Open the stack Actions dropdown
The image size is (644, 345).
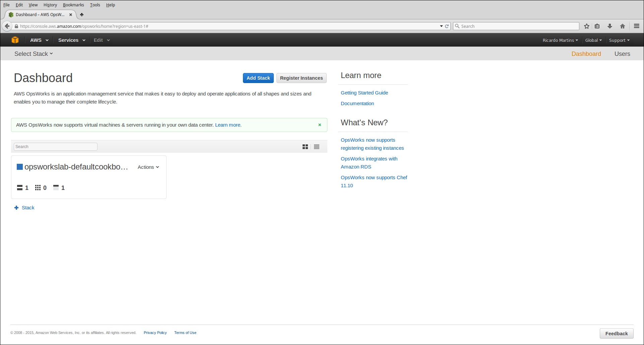click(148, 167)
